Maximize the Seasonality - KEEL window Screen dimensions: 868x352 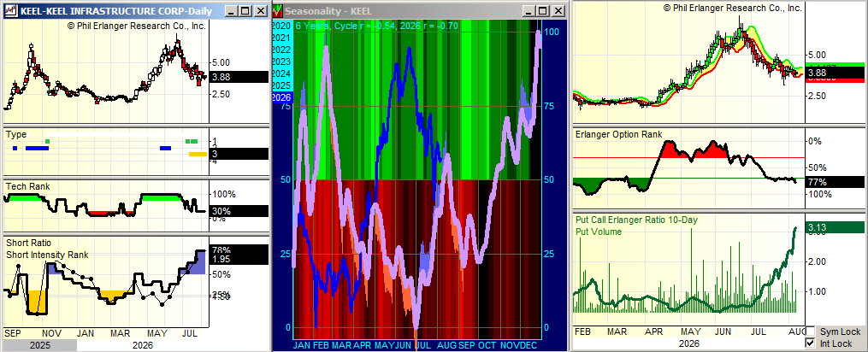click(542, 10)
